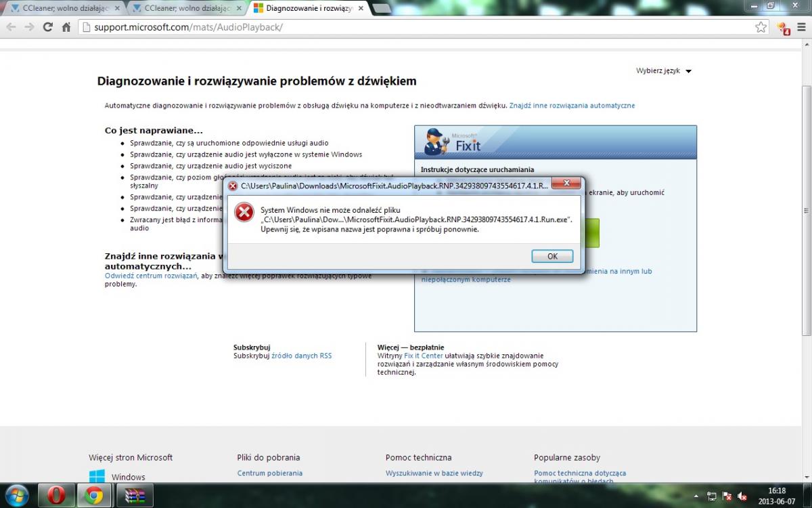
Task: Click the address bar showing support.microsoft.com
Action: pyautogui.click(x=424, y=27)
